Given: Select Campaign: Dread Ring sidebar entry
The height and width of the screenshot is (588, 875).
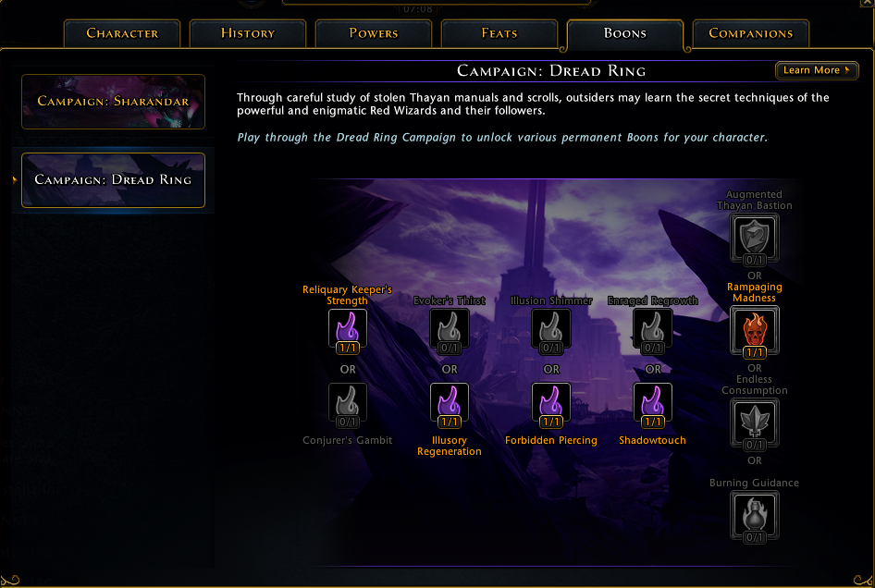Looking at the screenshot, I should [113, 180].
